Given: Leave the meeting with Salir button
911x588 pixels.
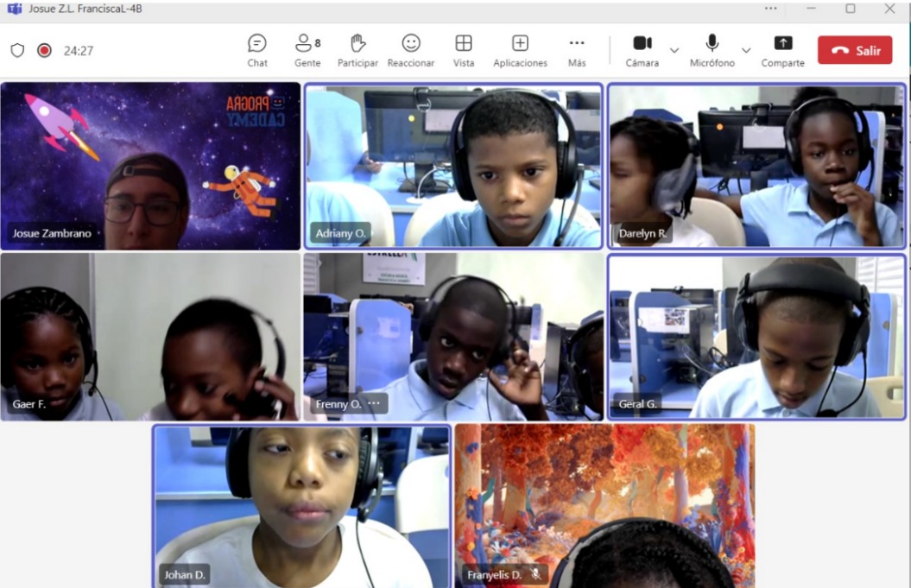Looking at the screenshot, I should 855,50.
